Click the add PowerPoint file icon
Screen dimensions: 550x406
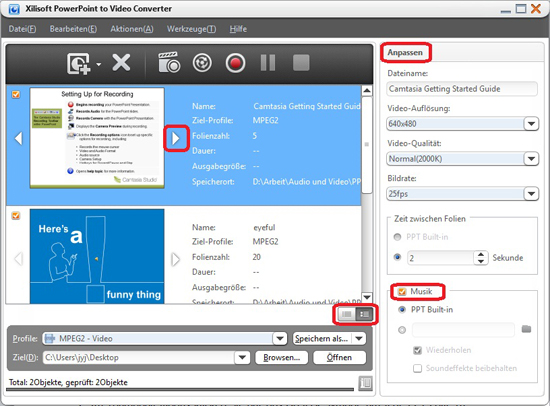[x=78, y=64]
